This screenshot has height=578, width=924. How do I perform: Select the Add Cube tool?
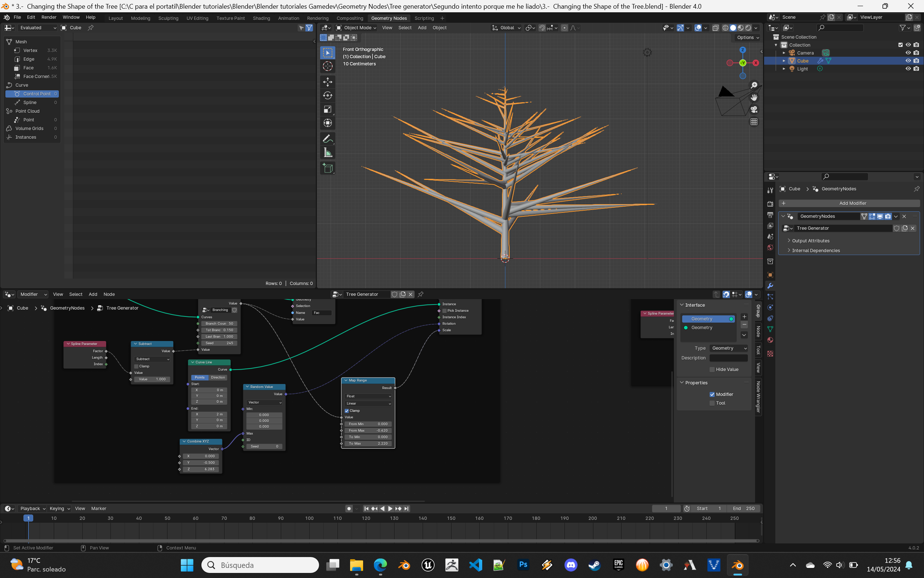point(328,168)
